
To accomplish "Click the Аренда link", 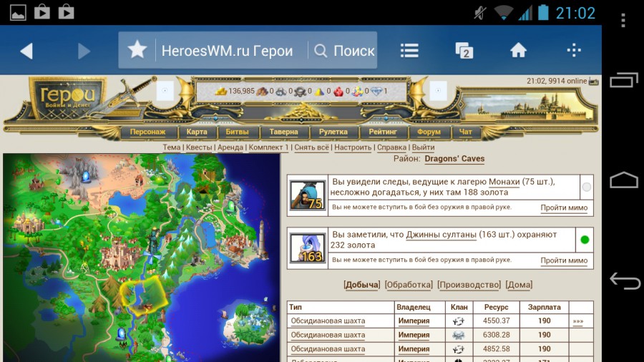I will click(x=230, y=147).
